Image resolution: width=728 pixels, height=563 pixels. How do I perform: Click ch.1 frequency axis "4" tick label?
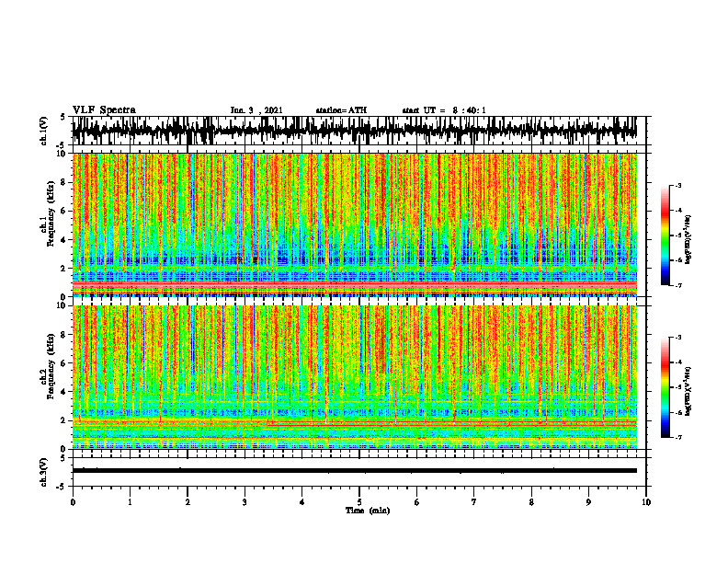coord(64,240)
